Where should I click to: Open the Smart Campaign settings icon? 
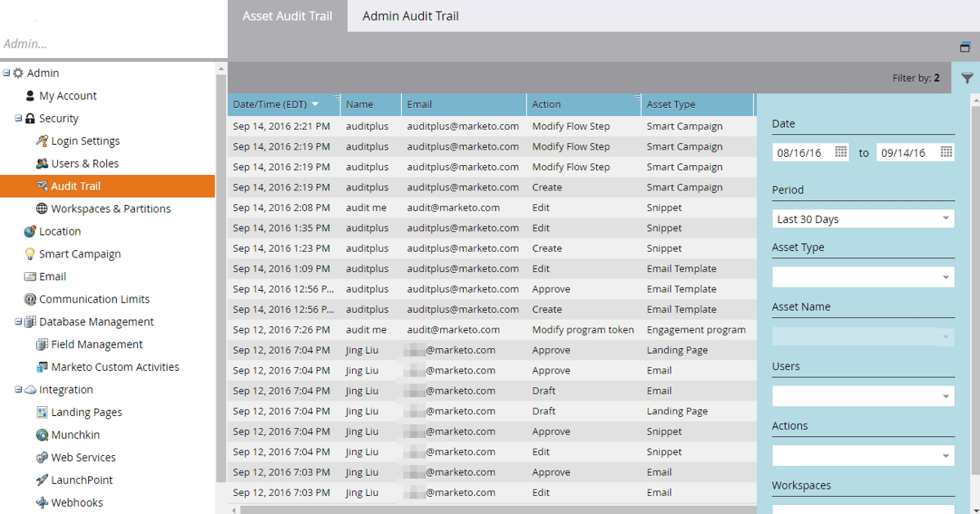30,253
